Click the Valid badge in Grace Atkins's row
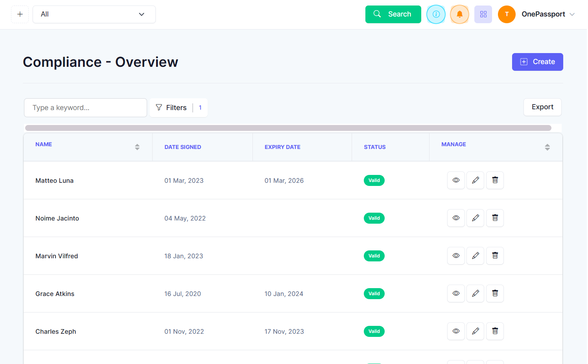This screenshot has width=588, height=364. pos(374,294)
